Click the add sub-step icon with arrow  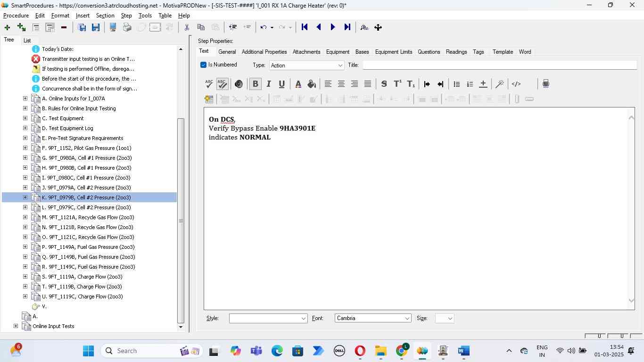21,27
